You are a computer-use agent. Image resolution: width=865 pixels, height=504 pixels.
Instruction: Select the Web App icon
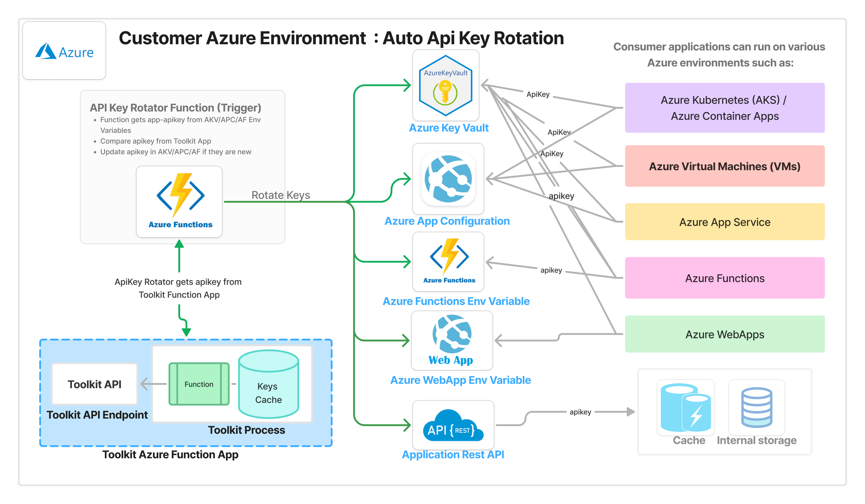pos(452,341)
